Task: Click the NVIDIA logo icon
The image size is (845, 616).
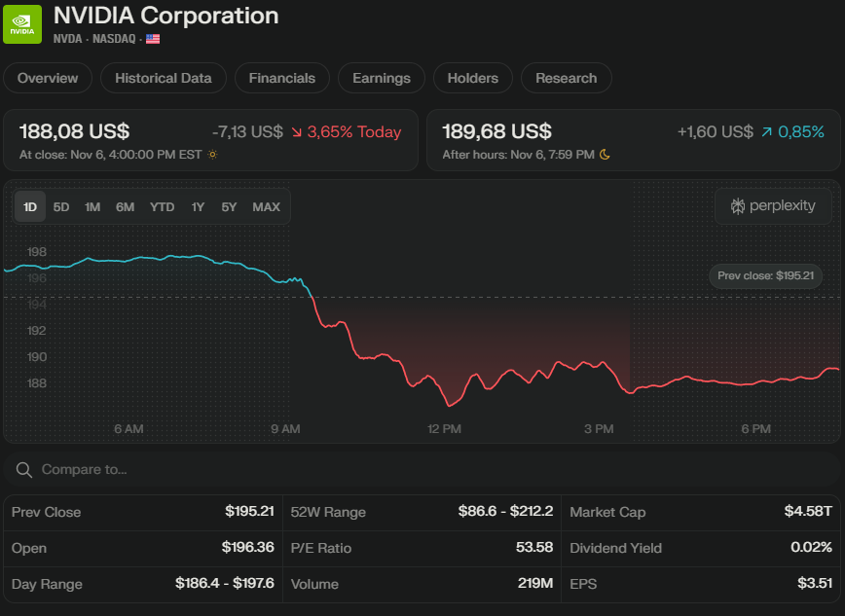Action: pos(21,24)
